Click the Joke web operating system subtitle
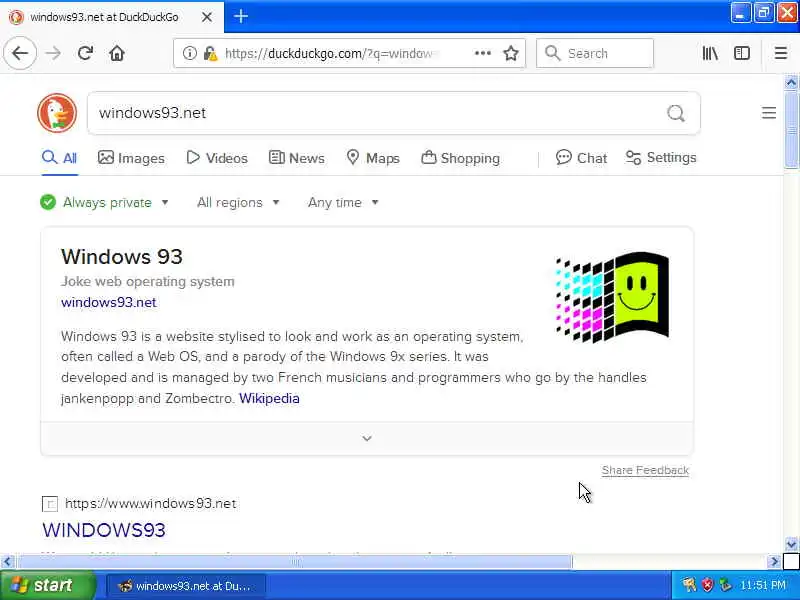Image resolution: width=800 pixels, height=600 pixels. [147, 281]
